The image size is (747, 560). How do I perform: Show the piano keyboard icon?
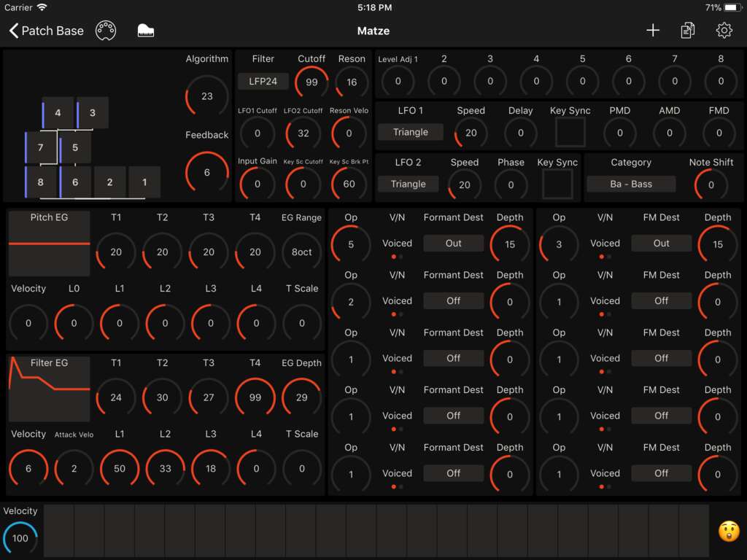[145, 31]
